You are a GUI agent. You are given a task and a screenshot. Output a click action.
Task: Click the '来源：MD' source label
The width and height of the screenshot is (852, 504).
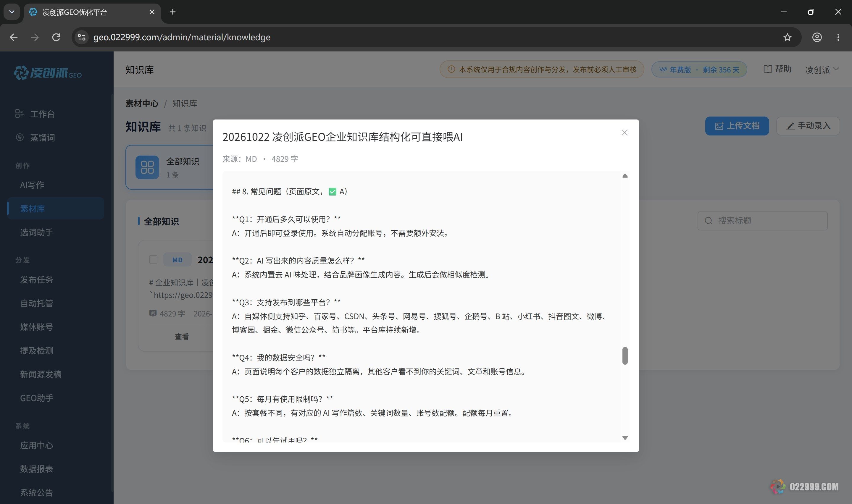coord(240,159)
